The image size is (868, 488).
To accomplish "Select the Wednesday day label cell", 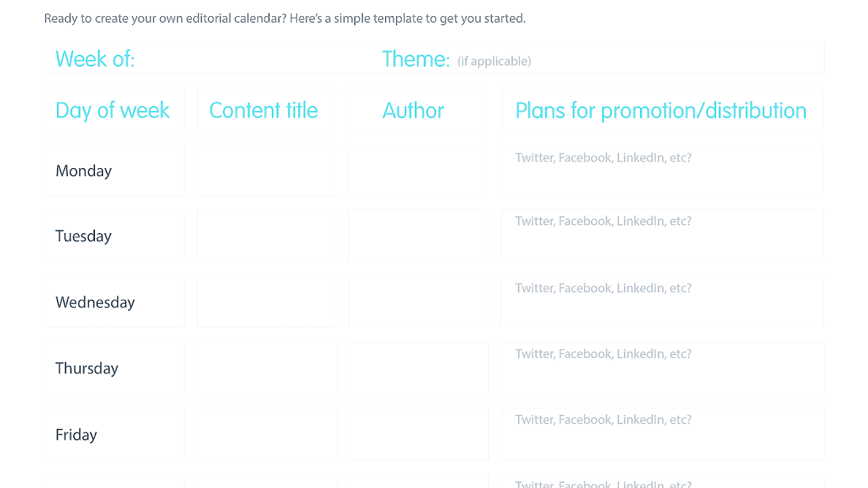I will click(114, 302).
